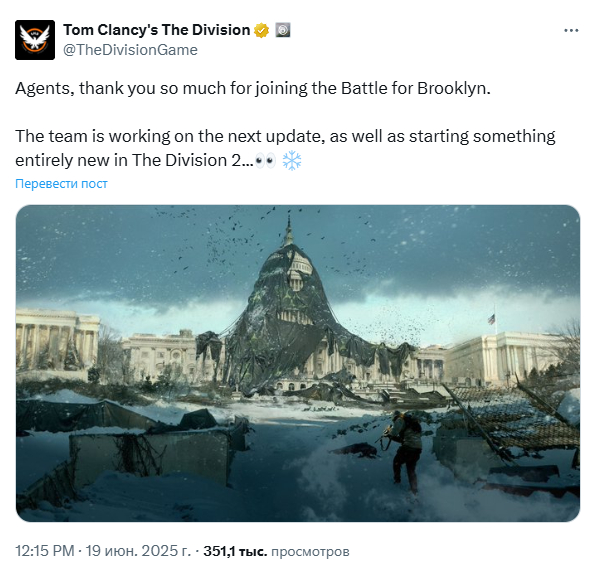Open the attached Capitol artwork image

[x=298, y=363]
